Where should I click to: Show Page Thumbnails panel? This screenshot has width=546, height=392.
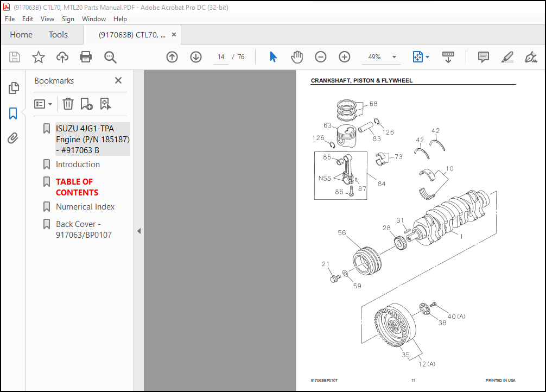pos(13,88)
